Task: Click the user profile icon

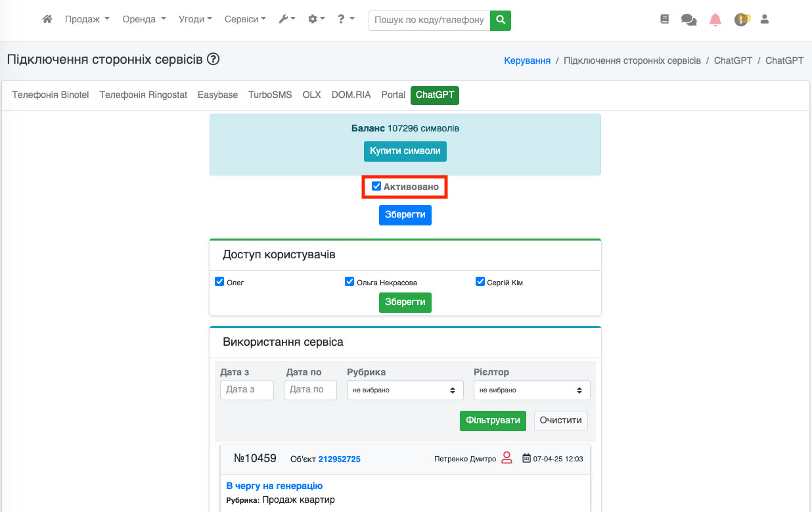Action: pos(764,20)
